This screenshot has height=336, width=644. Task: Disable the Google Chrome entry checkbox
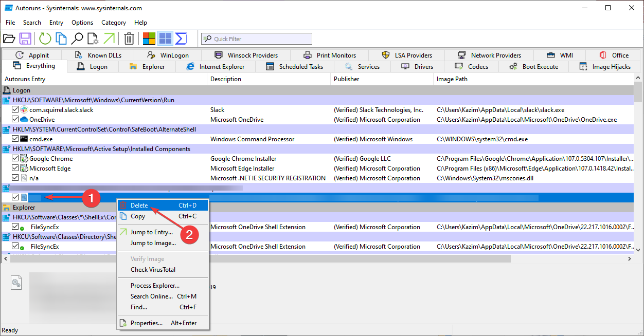coord(15,159)
